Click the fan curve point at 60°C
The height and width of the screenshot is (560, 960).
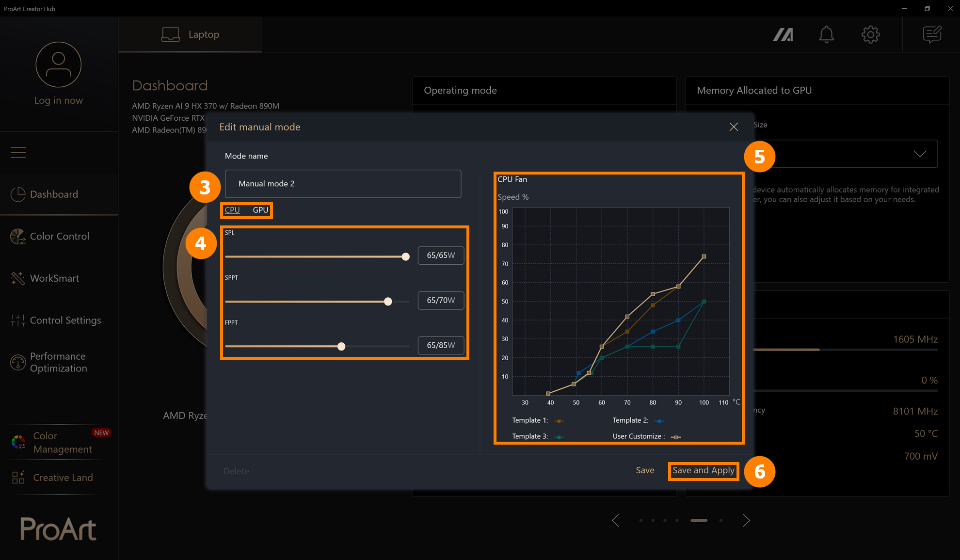[602, 347]
